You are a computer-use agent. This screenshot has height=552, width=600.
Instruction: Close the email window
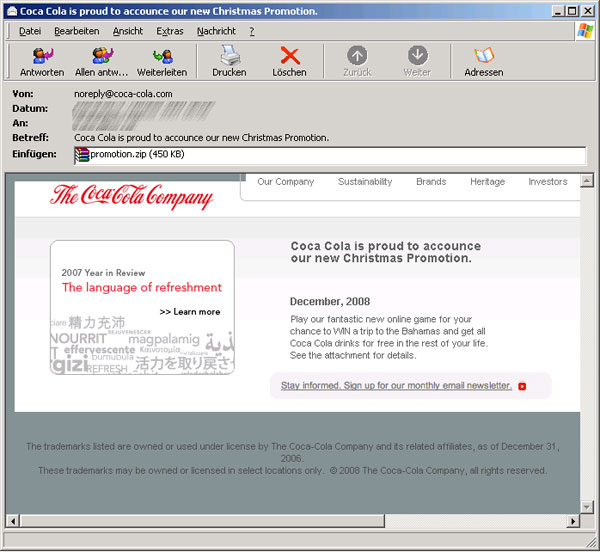click(x=587, y=11)
